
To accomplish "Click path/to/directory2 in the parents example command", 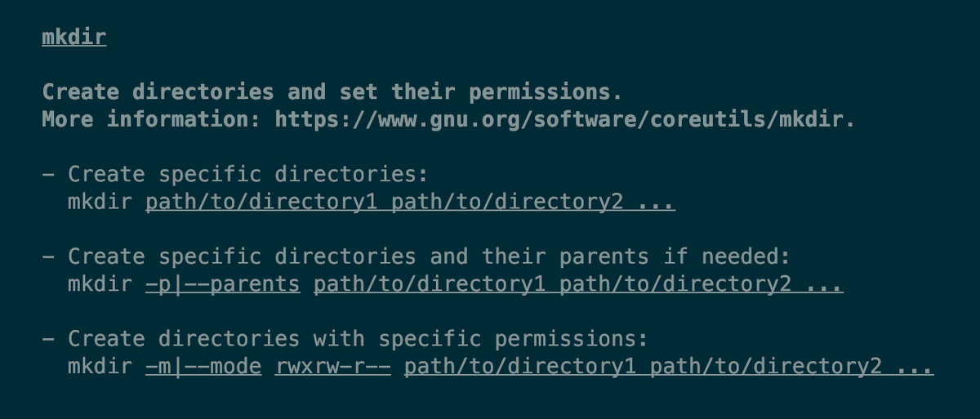I will tap(675, 284).
